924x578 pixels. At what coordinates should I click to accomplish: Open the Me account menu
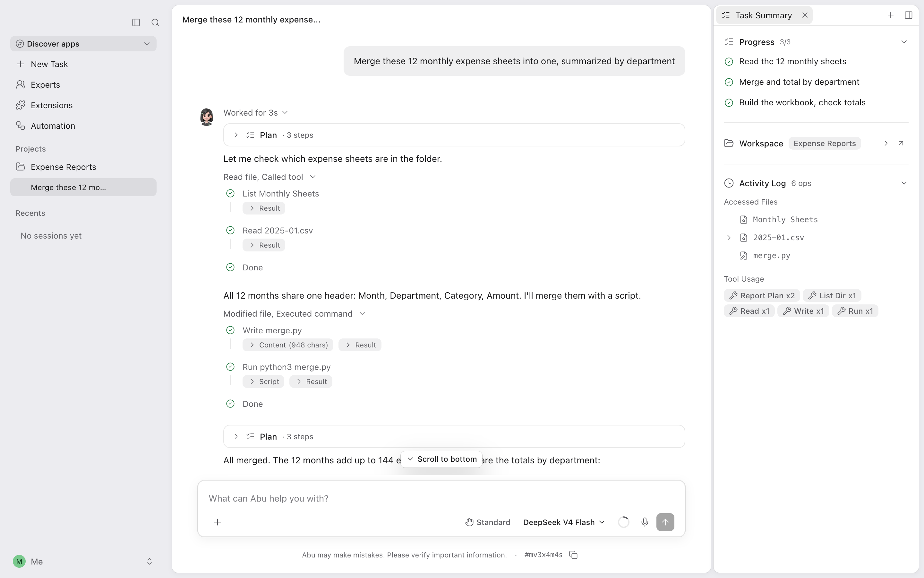pyautogui.click(x=83, y=561)
